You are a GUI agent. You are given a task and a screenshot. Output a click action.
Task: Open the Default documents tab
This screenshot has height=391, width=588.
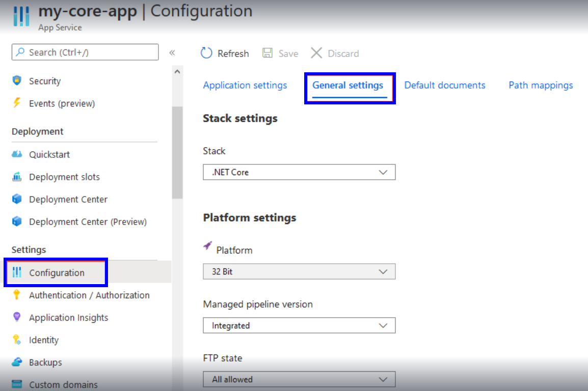click(x=445, y=86)
